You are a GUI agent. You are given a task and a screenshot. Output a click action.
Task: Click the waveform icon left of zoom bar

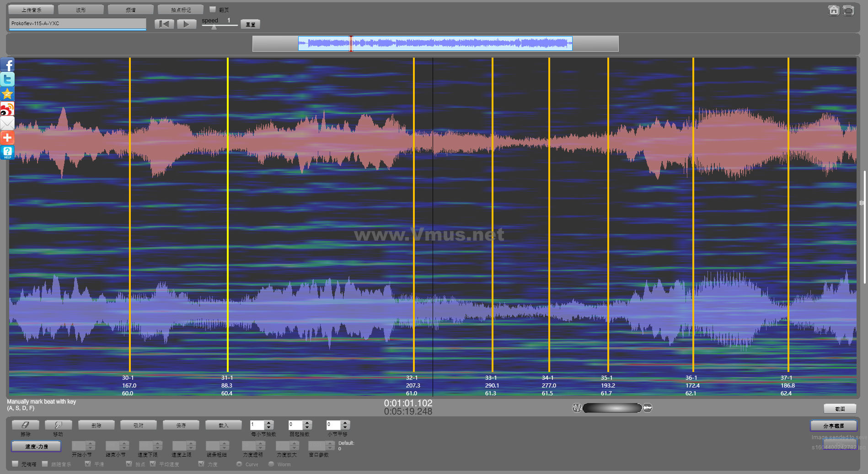coord(577,408)
